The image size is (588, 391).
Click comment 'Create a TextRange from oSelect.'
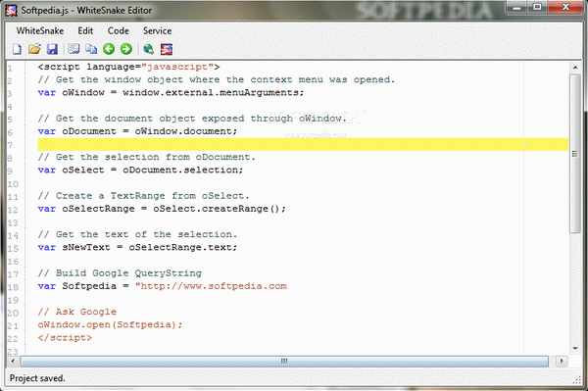143,196
